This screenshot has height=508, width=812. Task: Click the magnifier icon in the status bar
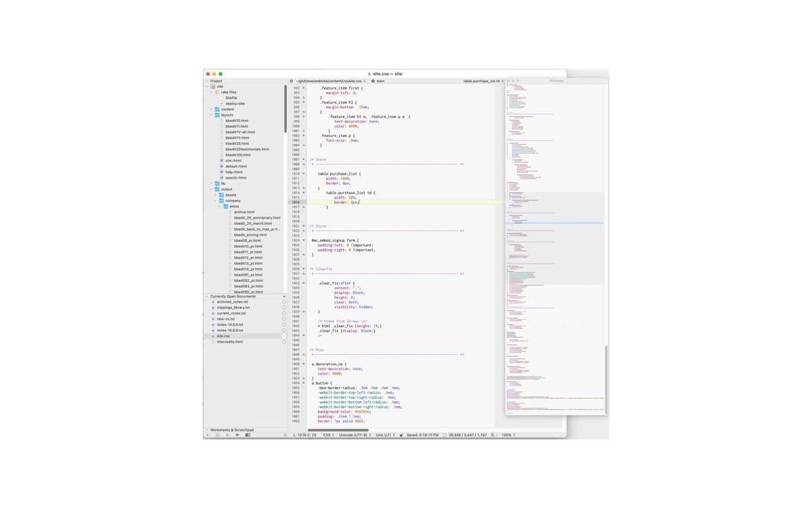[493, 435]
